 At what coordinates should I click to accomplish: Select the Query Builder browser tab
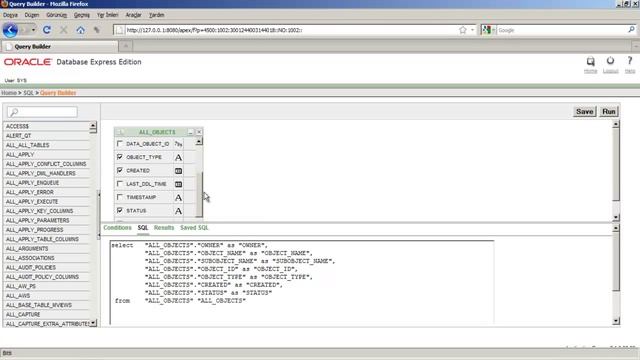coord(60,47)
